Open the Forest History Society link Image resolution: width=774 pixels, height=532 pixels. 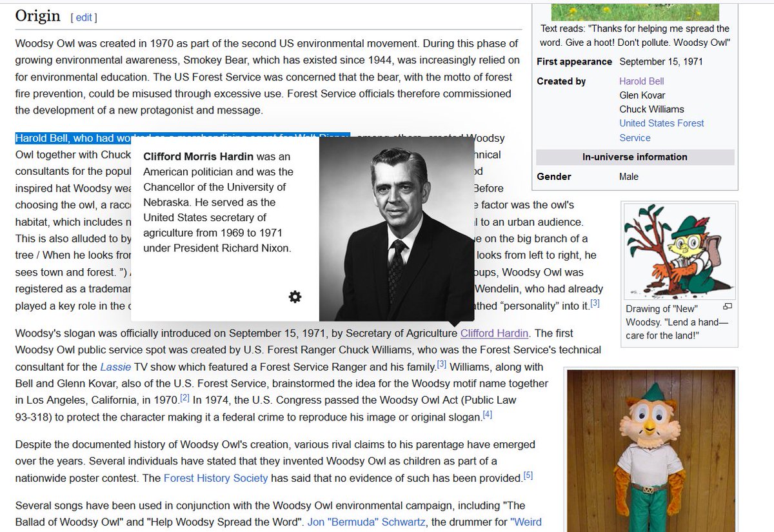tap(215, 478)
